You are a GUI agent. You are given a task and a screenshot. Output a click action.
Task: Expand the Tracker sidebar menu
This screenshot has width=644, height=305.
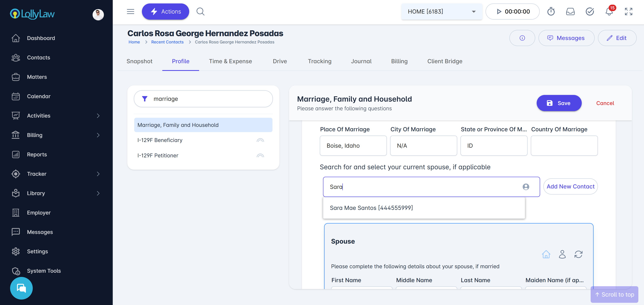(98, 174)
